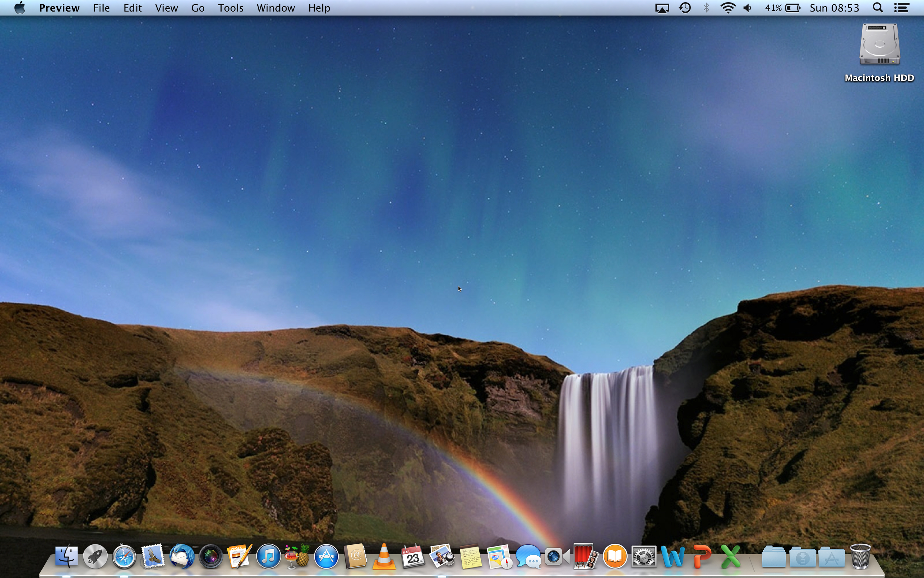
Task: Click the clock showing Sun 08:53
Action: [834, 8]
